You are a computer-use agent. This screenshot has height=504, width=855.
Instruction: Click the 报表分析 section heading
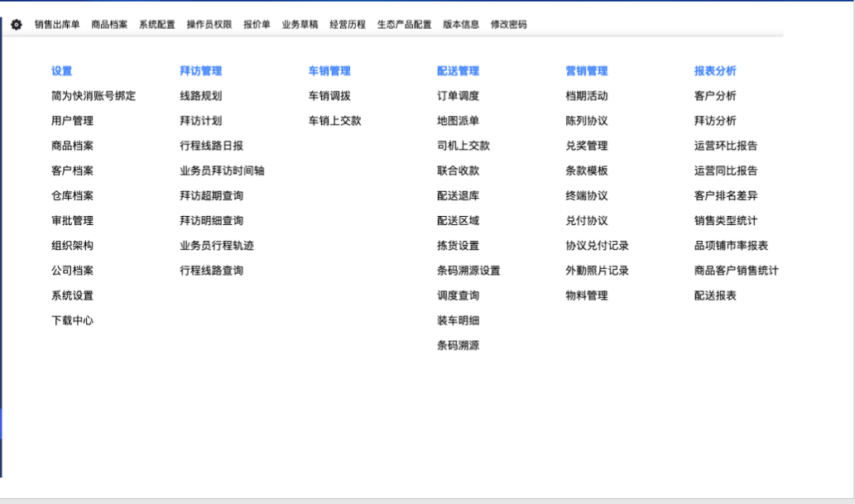715,71
